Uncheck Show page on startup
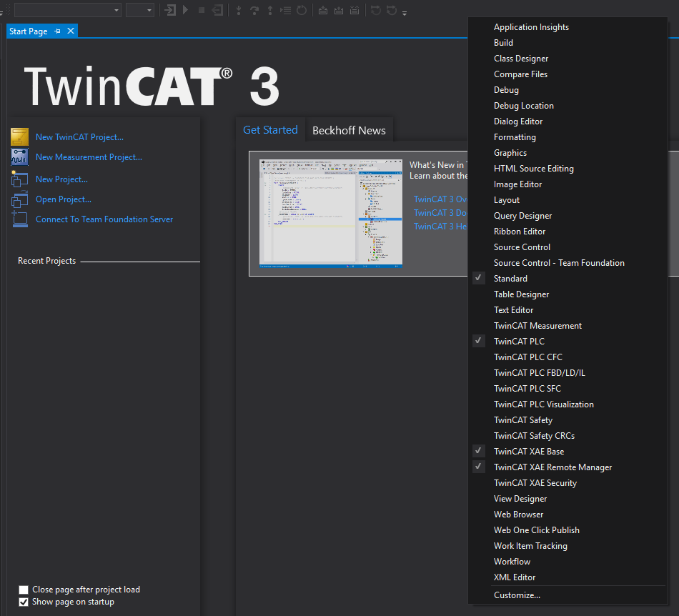Viewport: 679px width, 616px height. pyautogui.click(x=24, y=602)
